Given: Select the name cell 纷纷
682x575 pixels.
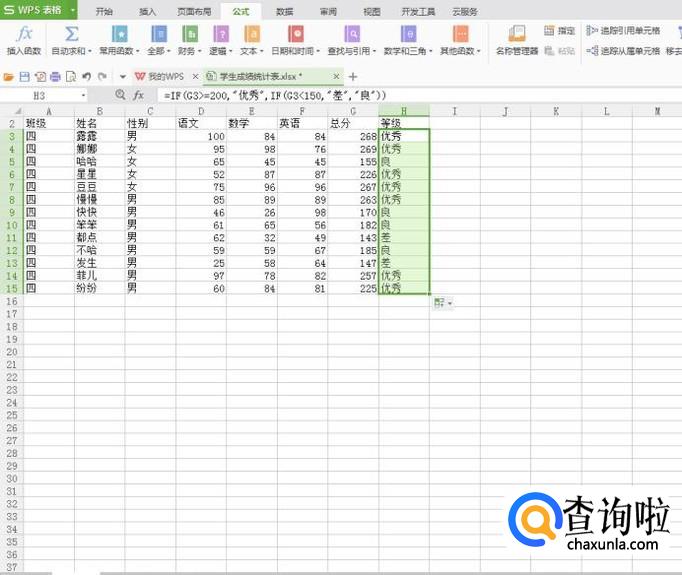Looking at the screenshot, I should point(100,288).
